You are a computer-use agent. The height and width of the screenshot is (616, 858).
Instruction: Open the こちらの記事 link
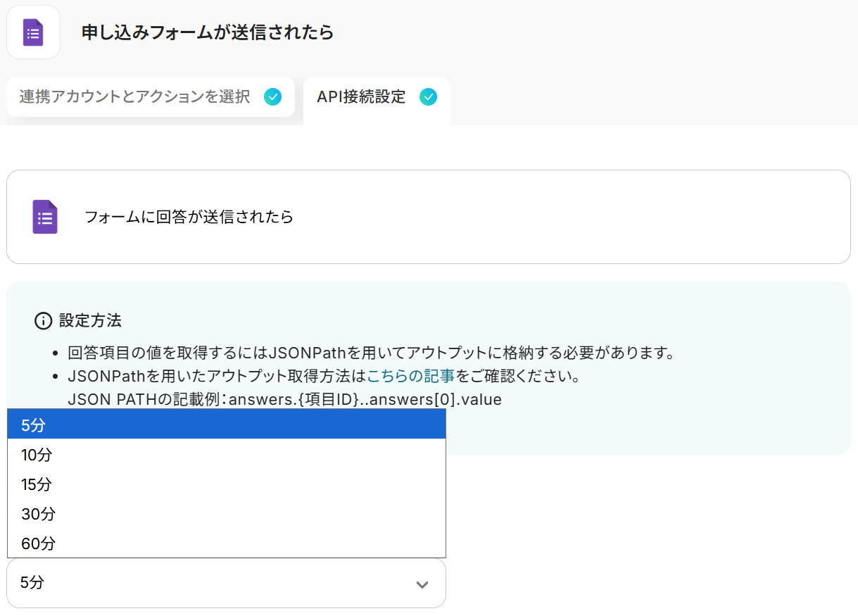pos(410,375)
